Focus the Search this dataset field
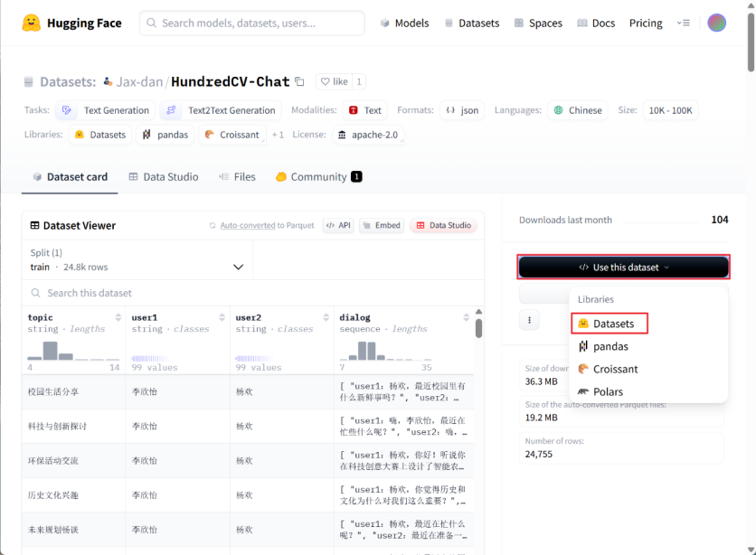756x555 pixels. tap(252, 293)
